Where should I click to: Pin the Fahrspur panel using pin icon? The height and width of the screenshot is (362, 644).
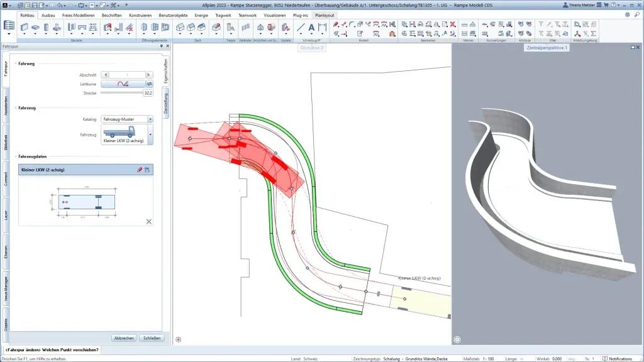point(161,46)
